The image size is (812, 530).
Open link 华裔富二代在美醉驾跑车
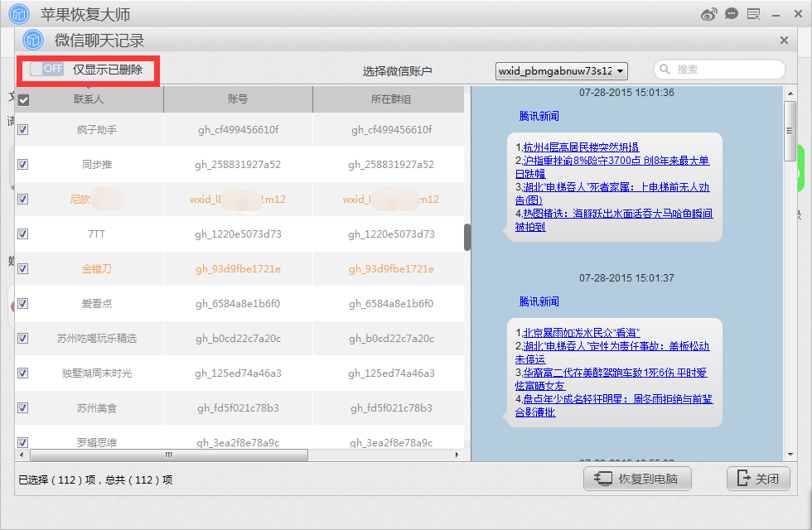[611, 379]
